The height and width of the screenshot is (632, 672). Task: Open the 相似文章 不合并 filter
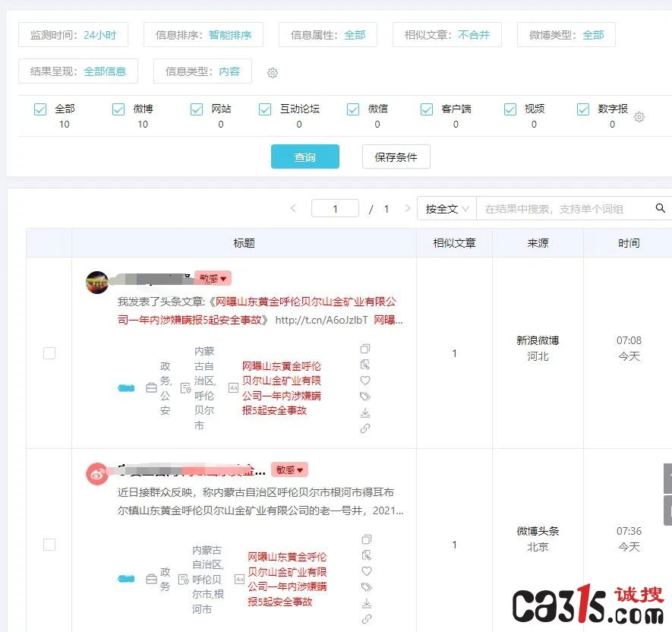click(x=447, y=35)
